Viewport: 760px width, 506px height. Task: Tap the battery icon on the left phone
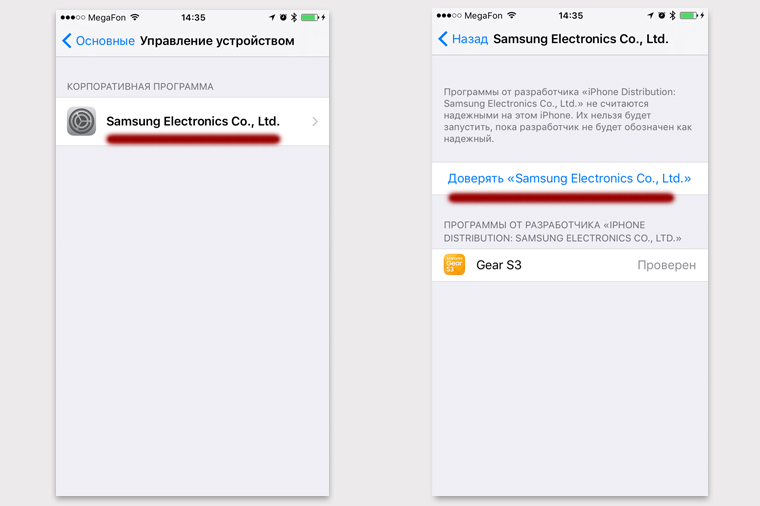coord(310,17)
